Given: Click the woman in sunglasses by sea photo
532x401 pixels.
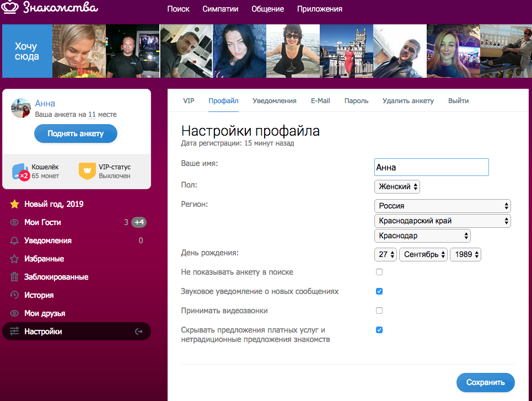Looking at the screenshot, I should pyautogui.click(x=293, y=51).
